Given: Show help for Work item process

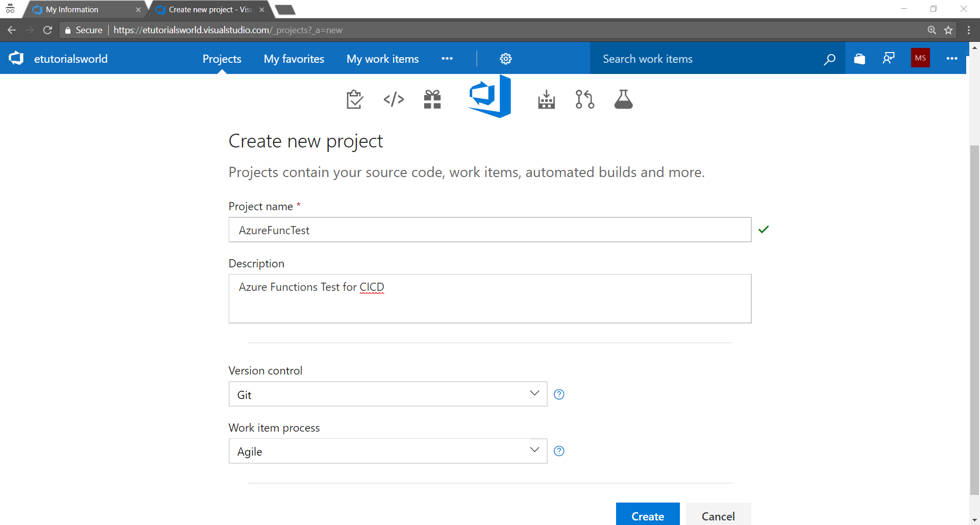Looking at the screenshot, I should (559, 451).
